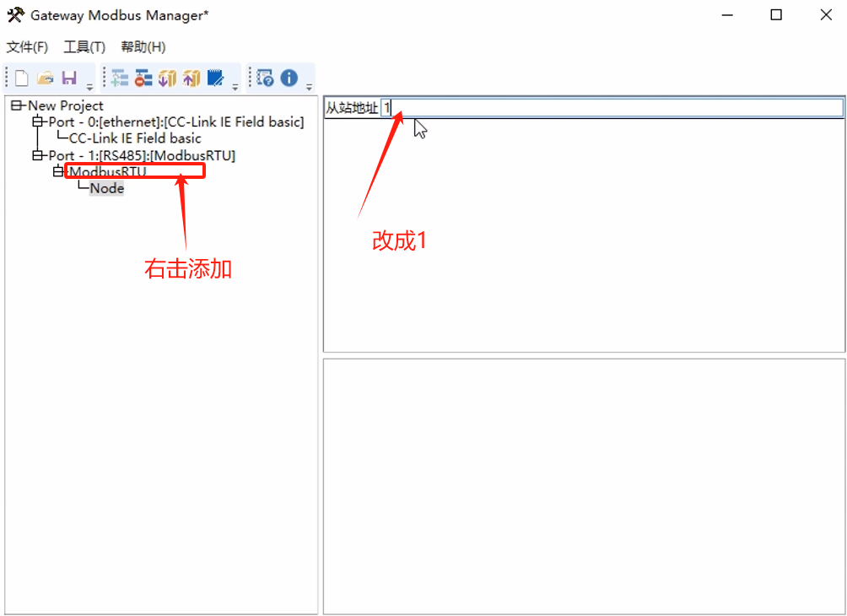Viewport: 847px width, 616px height.
Task: Collapse the Port - 1 RS485 branch
Action: click(x=37, y=156)
